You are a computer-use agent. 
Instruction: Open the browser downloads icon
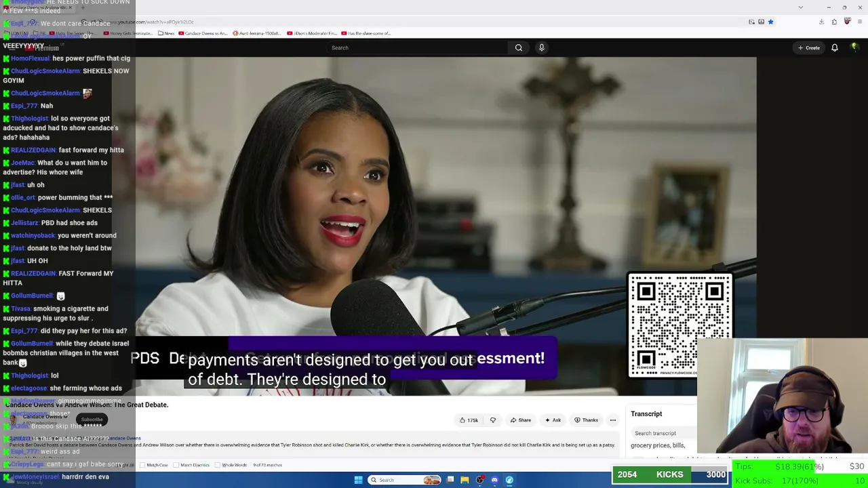[821, 22]
